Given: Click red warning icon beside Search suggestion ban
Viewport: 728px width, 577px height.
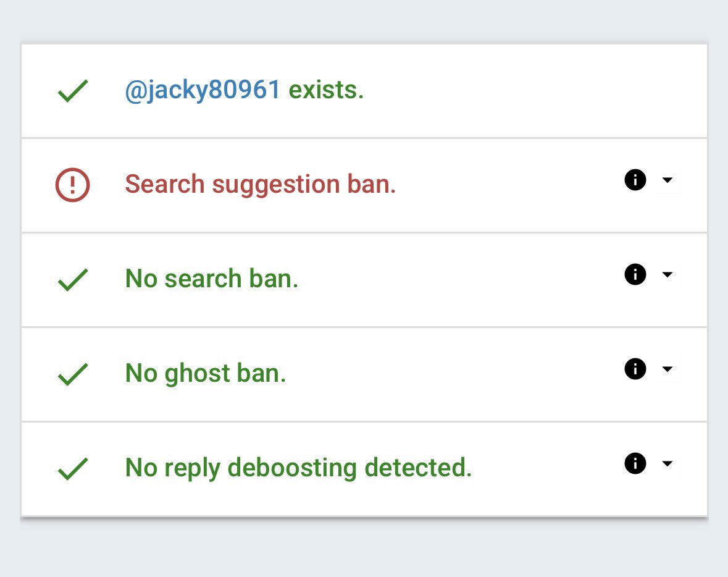Looking at the screenshot, I should 72,185.
